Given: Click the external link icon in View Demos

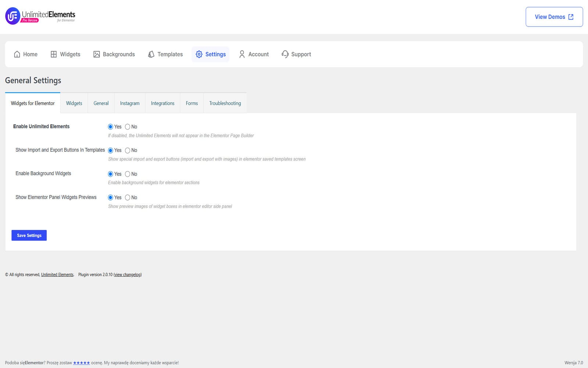Looking at the screenshot, I should point(571,17).
